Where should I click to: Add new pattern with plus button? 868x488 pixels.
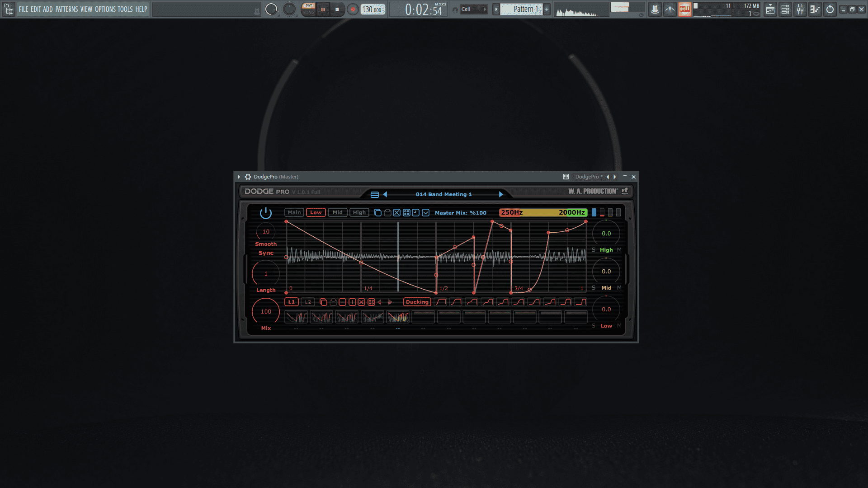(x=547, y=9)
